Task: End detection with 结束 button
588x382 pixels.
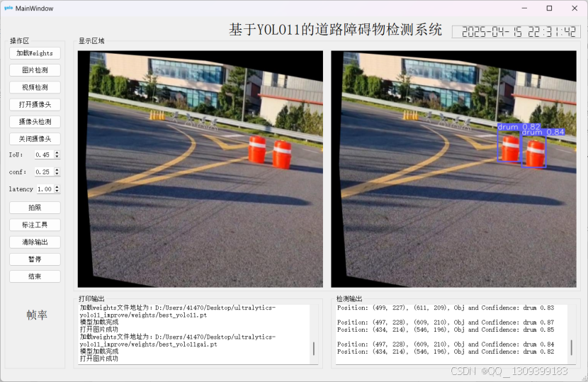Action: click(35, 276)
